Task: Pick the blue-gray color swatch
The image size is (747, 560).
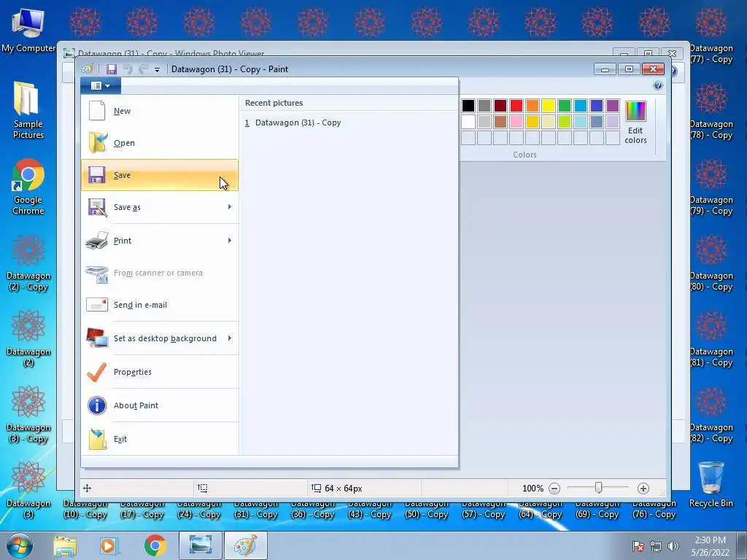Action: [x=597, y=122]
